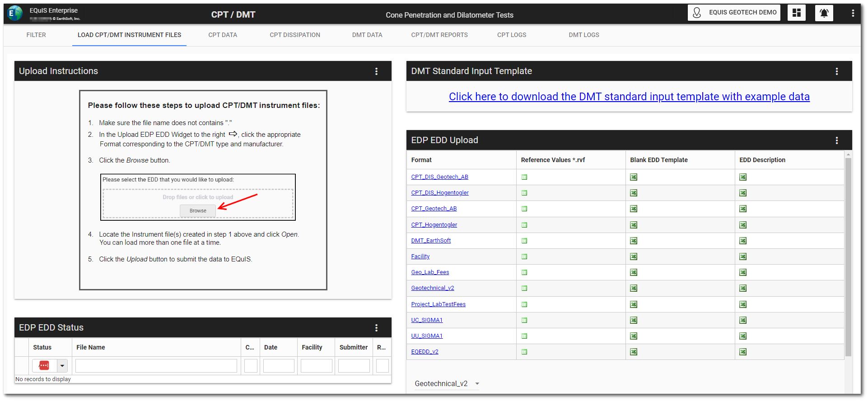The image size is (868, 401).
Task: Download blank EDD template for DMT_EarthSoft
Action: (634, 241)
